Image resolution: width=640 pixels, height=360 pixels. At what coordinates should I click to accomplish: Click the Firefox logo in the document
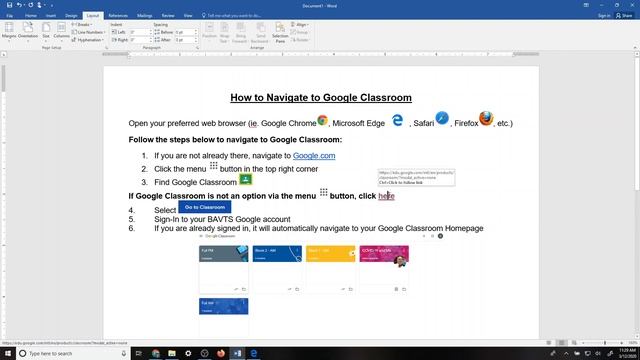click(x=486, y=118)
